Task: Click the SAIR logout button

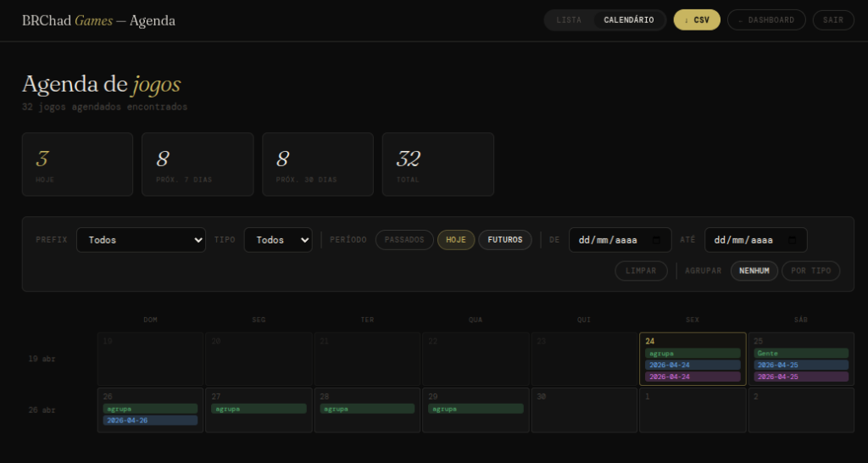Action: tap(833, 20)
